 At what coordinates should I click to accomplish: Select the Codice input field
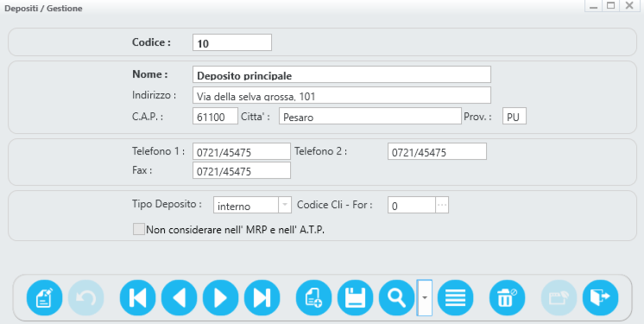pyautogui.click(x=232, y=42)
